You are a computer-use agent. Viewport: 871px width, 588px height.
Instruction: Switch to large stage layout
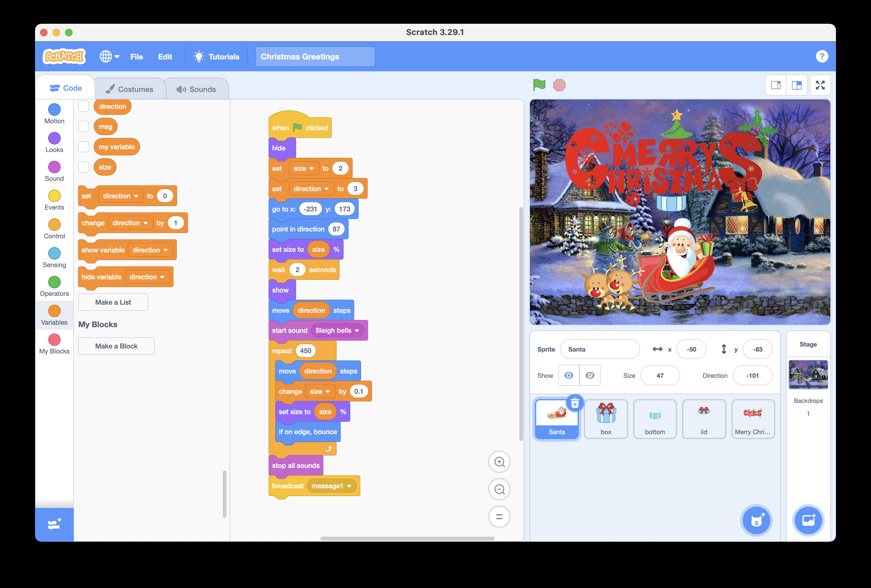797,85
